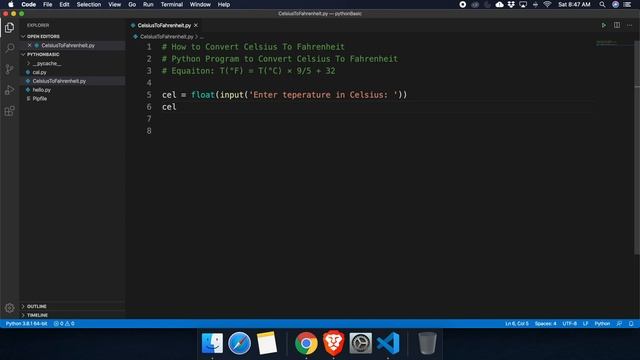This screenshot has height=360, width=640.
Task: Open System Preferences from the Dock
Action: click(360, 343)
